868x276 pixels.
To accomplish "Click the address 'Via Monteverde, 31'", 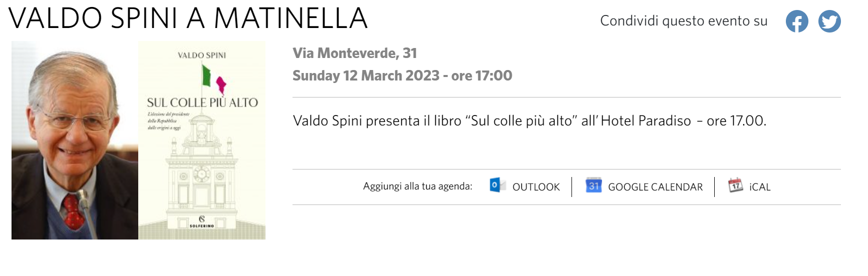I will tap(355, 53).
